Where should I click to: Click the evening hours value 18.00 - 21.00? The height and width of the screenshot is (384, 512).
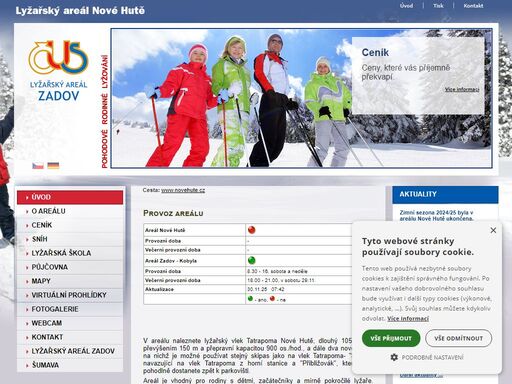pyautogui.click(x=281, y=280)
